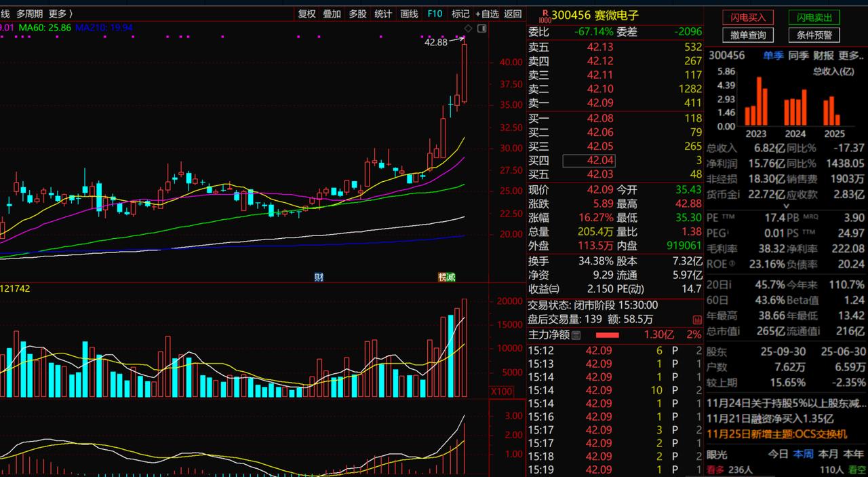
Task: Click the 交易状态 闭市阶段 status line
Action: click(x=593, y=305)
